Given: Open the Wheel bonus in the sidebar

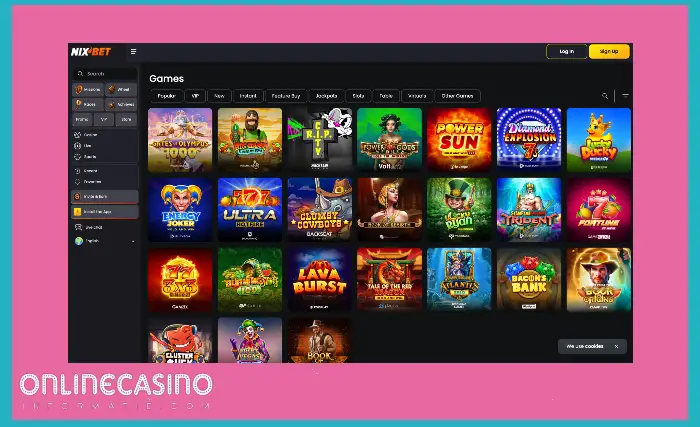Looking at the screenshot, I should tap(121, 90).
